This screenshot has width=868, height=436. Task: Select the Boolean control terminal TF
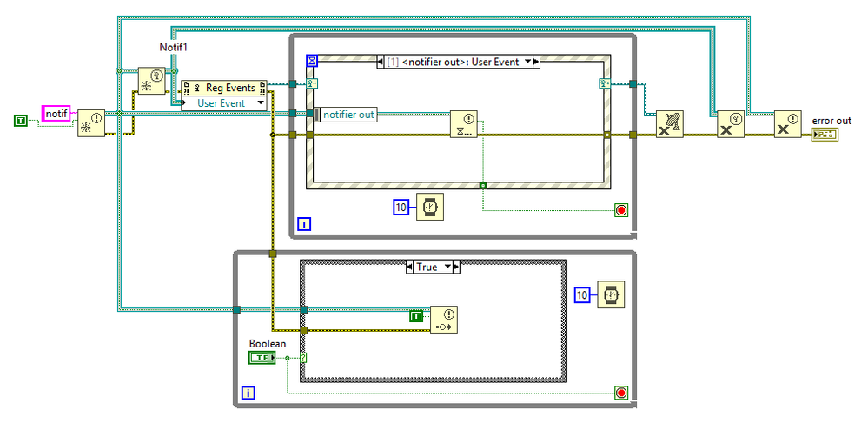pos(262,358)
